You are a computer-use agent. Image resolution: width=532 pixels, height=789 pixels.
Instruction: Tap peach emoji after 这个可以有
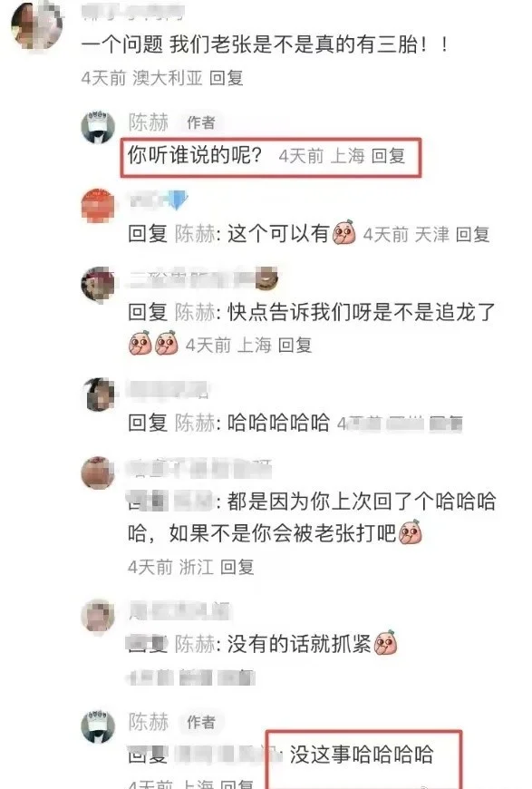[x=343, y=232]
